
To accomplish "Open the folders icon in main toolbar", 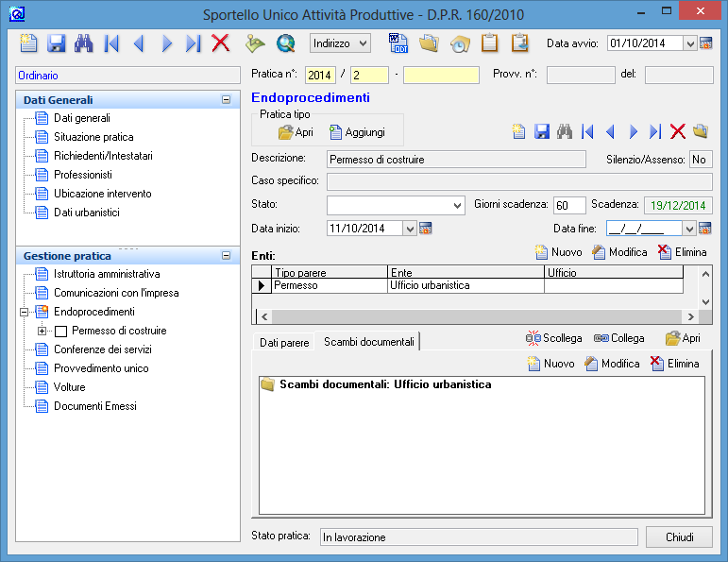I will click(x=429, y=43).
